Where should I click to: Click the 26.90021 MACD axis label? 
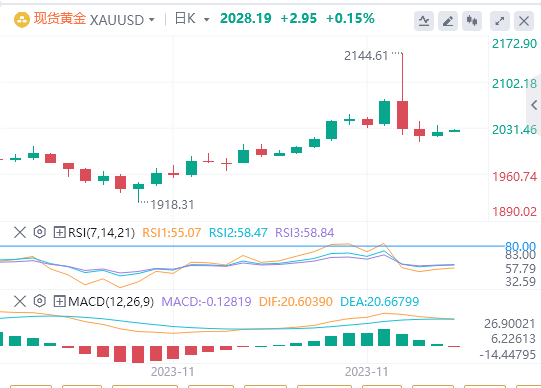510,324
